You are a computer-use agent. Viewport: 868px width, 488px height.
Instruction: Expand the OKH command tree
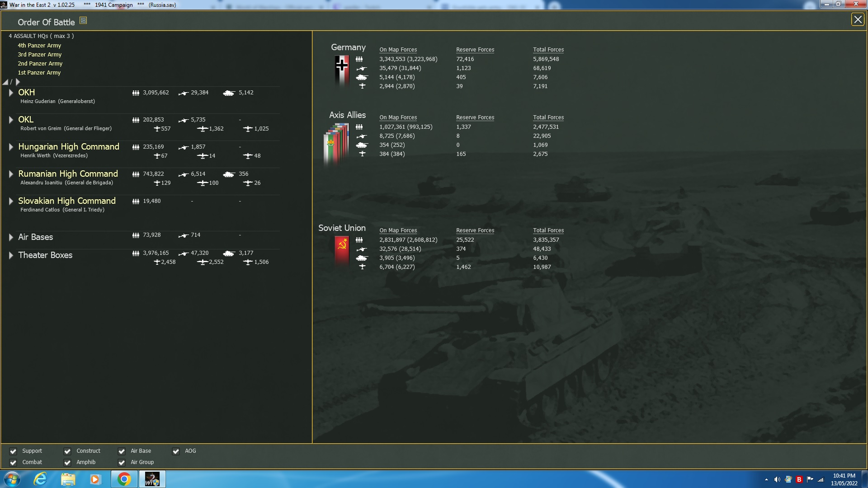point(11,93)
